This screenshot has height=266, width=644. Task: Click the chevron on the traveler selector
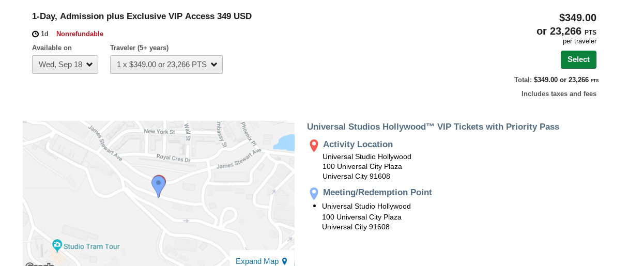(x=214, y=65)
